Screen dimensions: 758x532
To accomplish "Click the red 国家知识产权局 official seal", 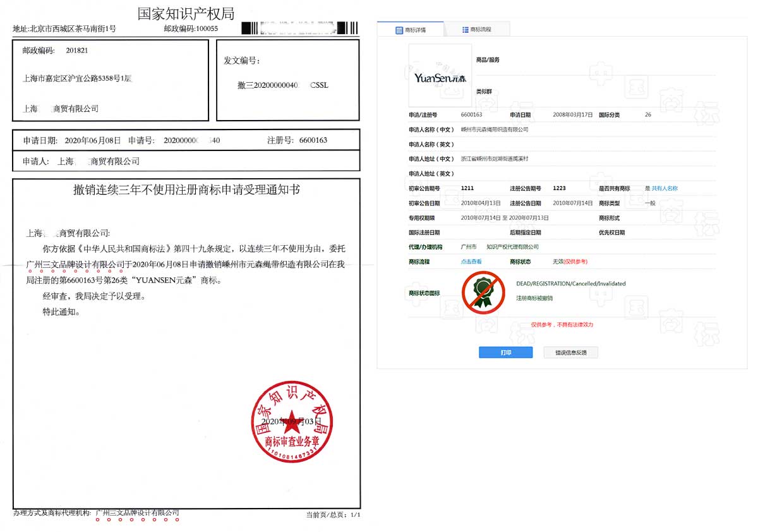I will (x=292, y=421).
